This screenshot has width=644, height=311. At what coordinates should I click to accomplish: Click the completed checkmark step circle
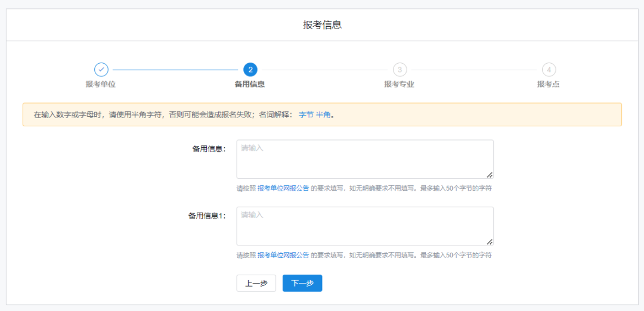[101, 70]
